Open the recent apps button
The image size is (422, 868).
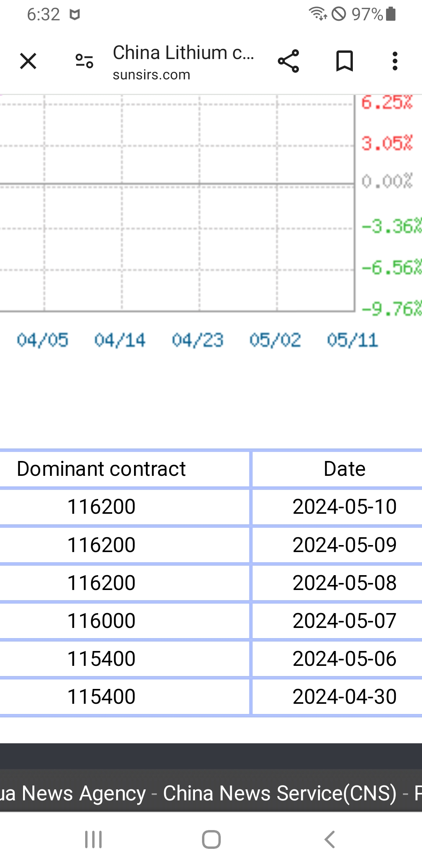coord(93,839)
